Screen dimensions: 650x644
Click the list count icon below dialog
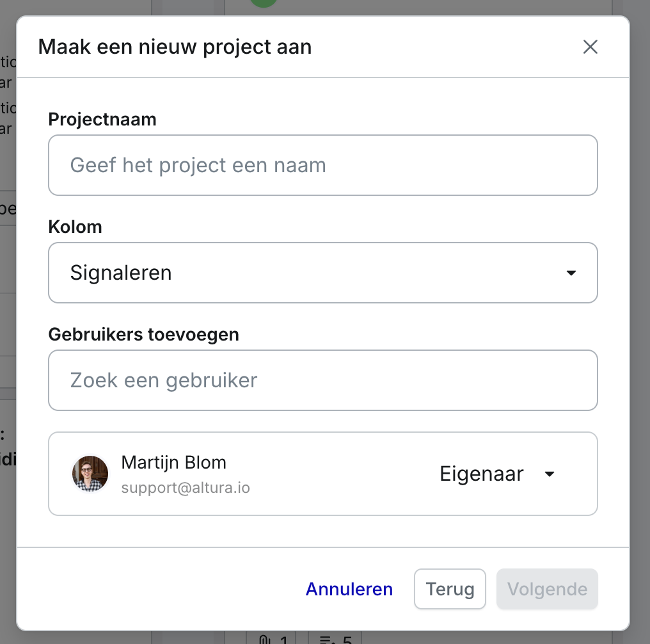[x=328, y=638]
